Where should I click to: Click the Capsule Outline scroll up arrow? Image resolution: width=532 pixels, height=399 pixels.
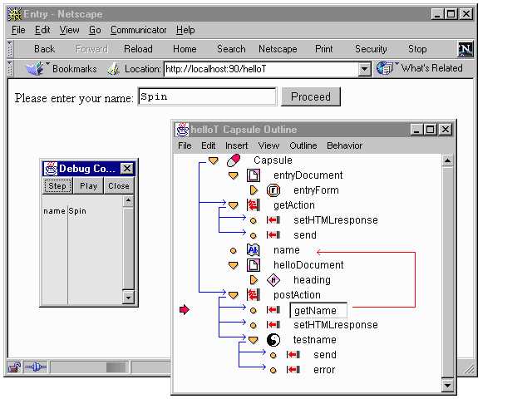pyautogui.click(x=448, y=160)
